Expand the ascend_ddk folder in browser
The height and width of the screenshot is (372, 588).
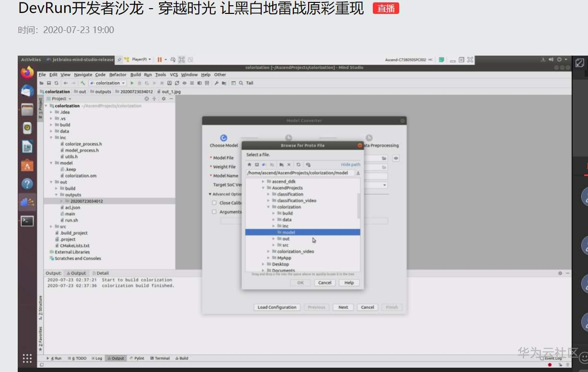point(264,182)
